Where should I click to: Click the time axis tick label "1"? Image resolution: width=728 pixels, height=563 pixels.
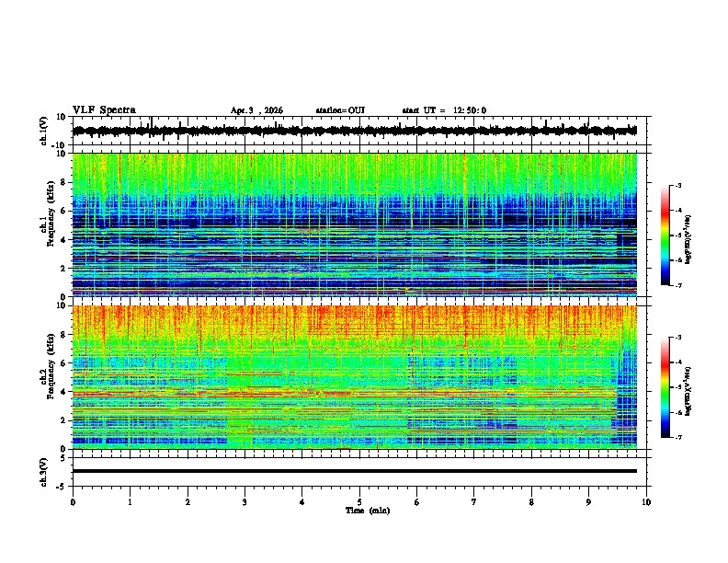pos(130,502)
